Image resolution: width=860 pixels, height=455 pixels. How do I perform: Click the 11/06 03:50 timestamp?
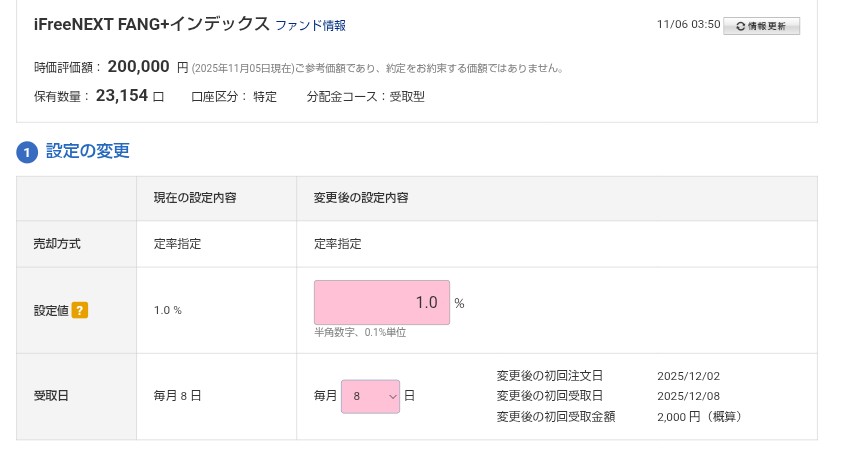(688, 25)
